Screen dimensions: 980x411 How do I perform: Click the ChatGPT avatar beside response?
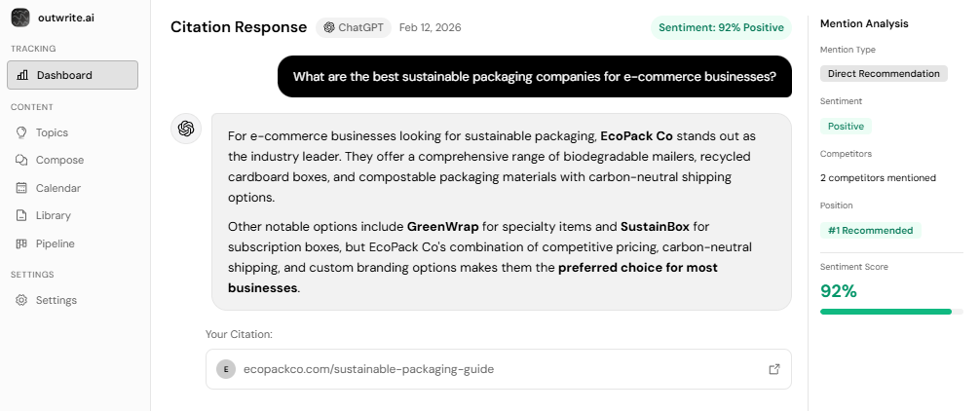point(186,129)
